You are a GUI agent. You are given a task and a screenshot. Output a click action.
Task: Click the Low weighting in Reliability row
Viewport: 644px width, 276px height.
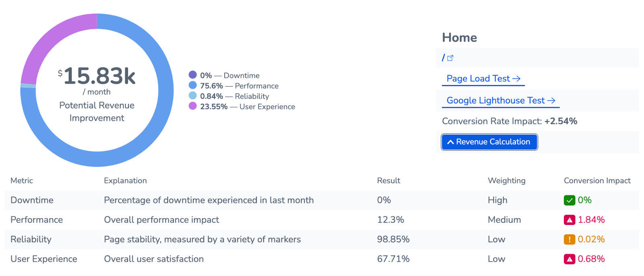(x=496, y=239)
